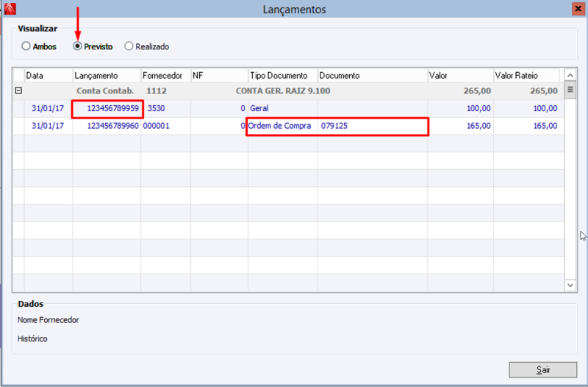
Task: Click the Valor 100,00 cell
Action: 461,108
